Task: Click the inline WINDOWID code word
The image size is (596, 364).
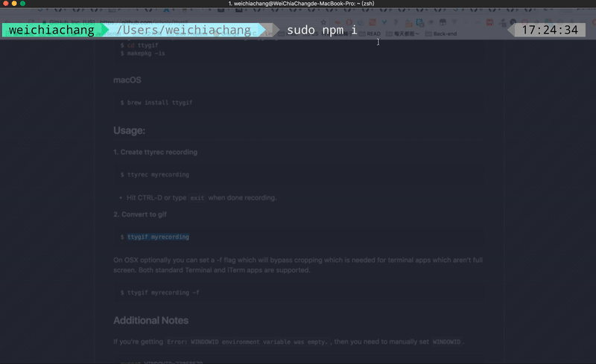Action: [x=446, y=342]
